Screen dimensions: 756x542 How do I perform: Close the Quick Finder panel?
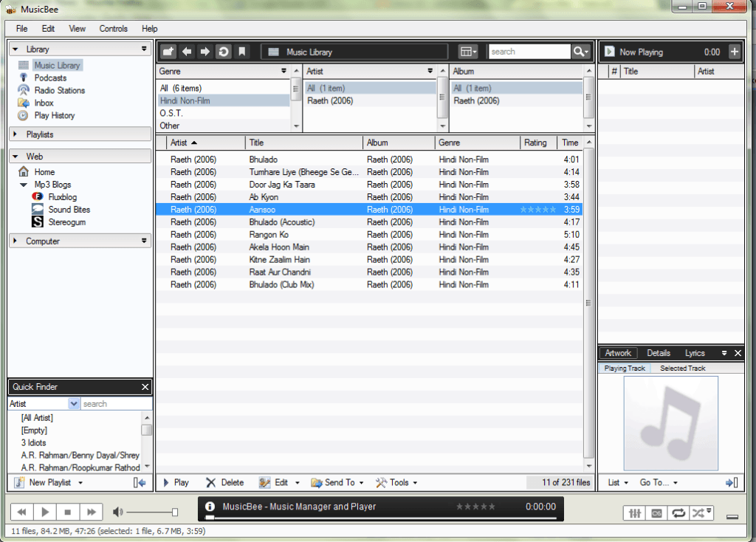click(145, 387)
